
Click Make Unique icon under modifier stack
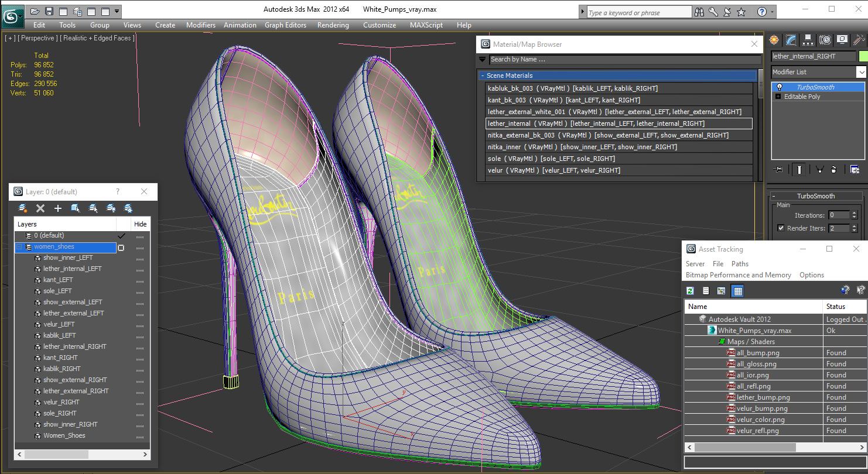[x=819, y=169]
